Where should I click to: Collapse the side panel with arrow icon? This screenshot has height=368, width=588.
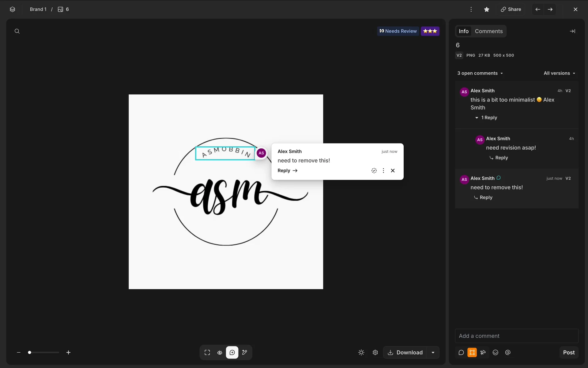click(572, 31)
